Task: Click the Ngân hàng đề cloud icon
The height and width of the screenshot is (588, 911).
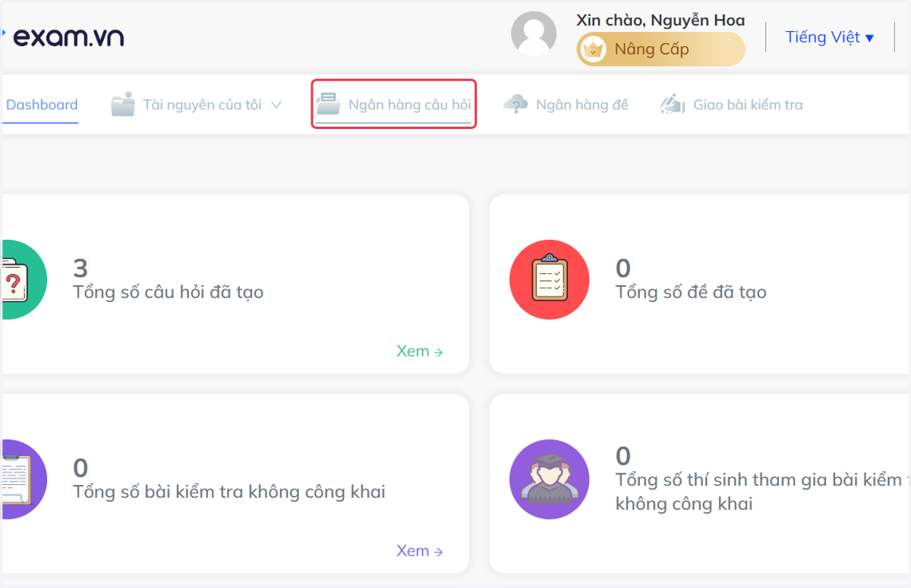Action: click(x=516, y=104)
